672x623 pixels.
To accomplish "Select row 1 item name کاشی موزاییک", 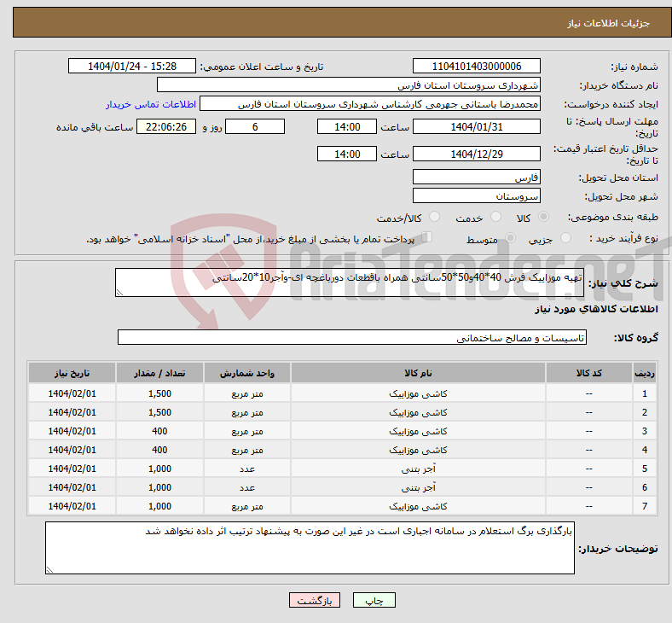I will pyautogui.click(x=418, y=393).
